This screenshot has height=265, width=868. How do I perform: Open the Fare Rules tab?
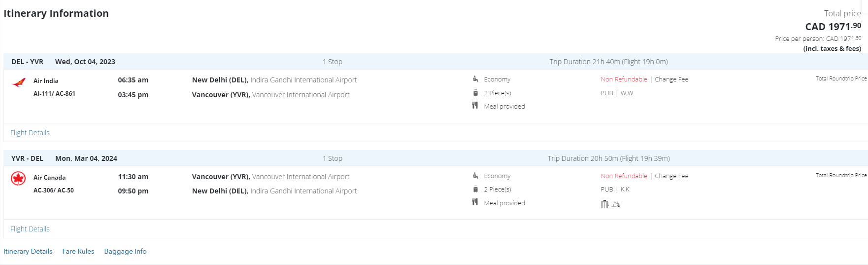pyautogui.click(x=78, y=251)
